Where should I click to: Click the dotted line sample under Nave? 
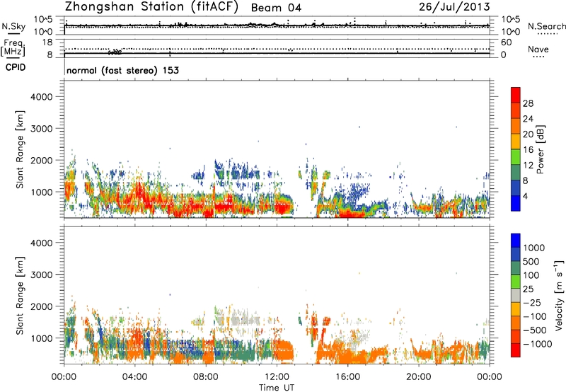coord(538,57)
